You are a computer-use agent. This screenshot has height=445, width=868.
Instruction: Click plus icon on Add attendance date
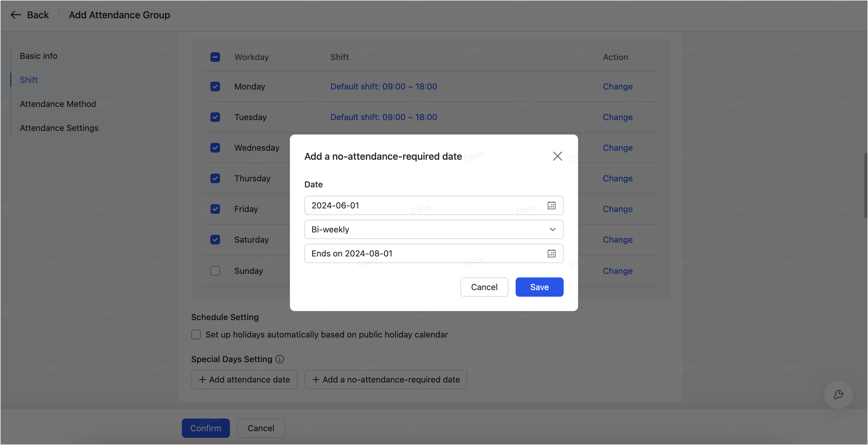pyautogui.click(x=203, y=380)
